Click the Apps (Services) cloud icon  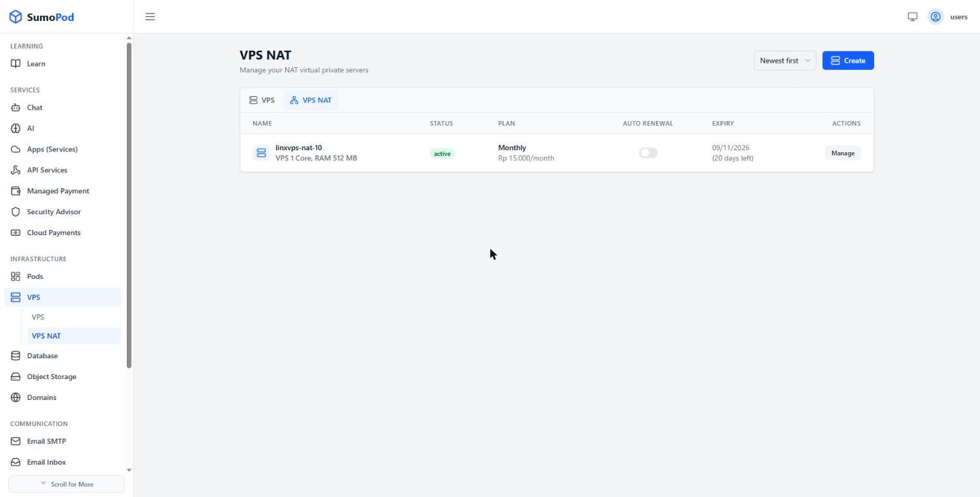click(x=16, y=150)
